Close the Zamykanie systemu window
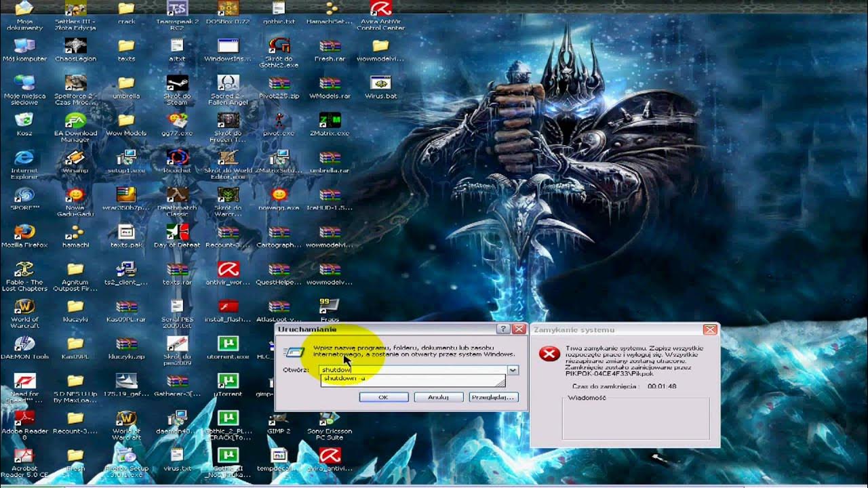Image resolution: width=868 pixels, height=488 pixels. [710, 330]
